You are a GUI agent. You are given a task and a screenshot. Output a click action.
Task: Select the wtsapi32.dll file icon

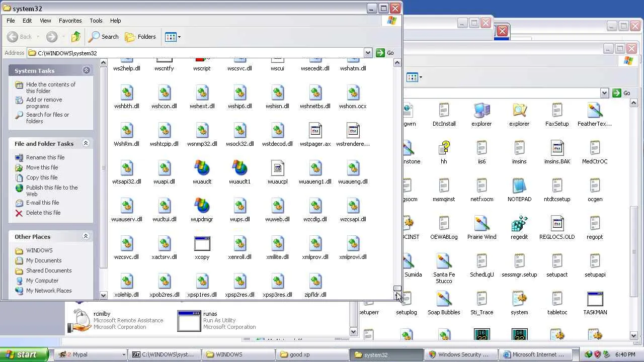tap(126, 168)
